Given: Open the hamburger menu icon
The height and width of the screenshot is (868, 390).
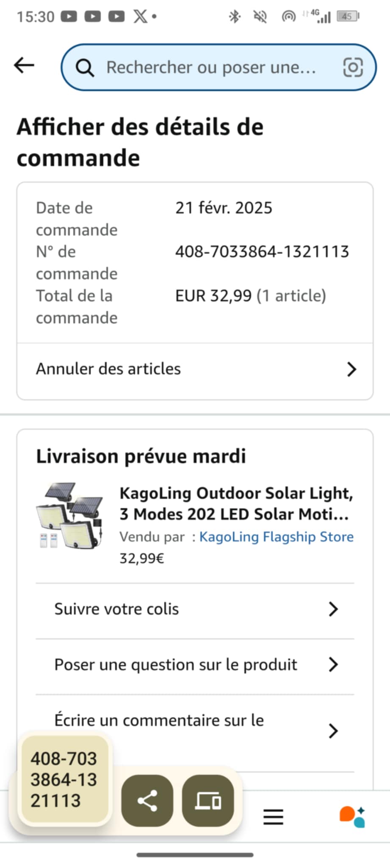Looking at the screenshot, I should click(273, 817).
